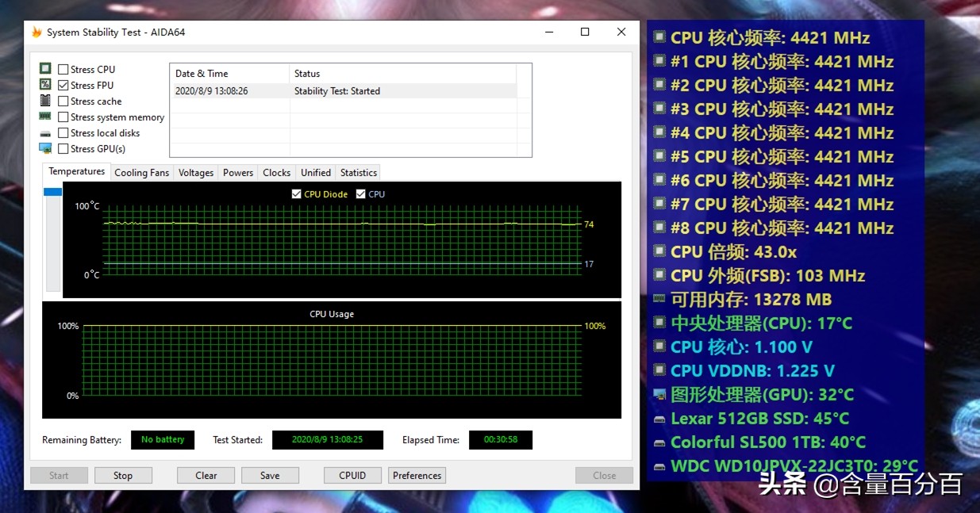
Task: Click the sensor icon beside Lexar 512GB SSD reading
Action: point(658,418)
